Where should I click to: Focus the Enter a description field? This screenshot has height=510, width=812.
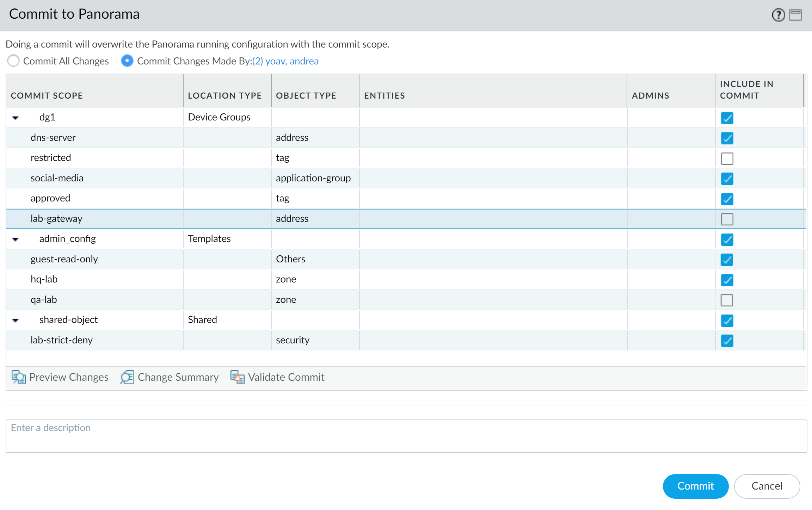[x=406, y=436]
